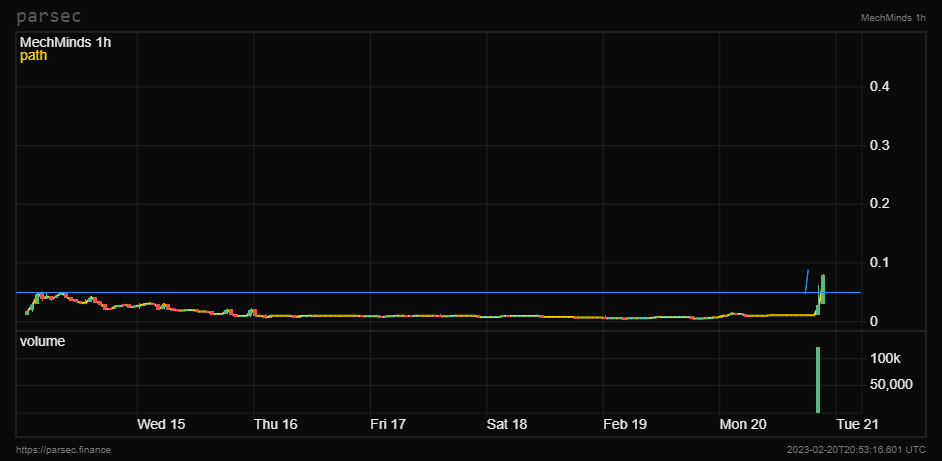Screen dimensions: 942x461
Task: Click the 'Feb 19' date label
Action: click(625, 424)
